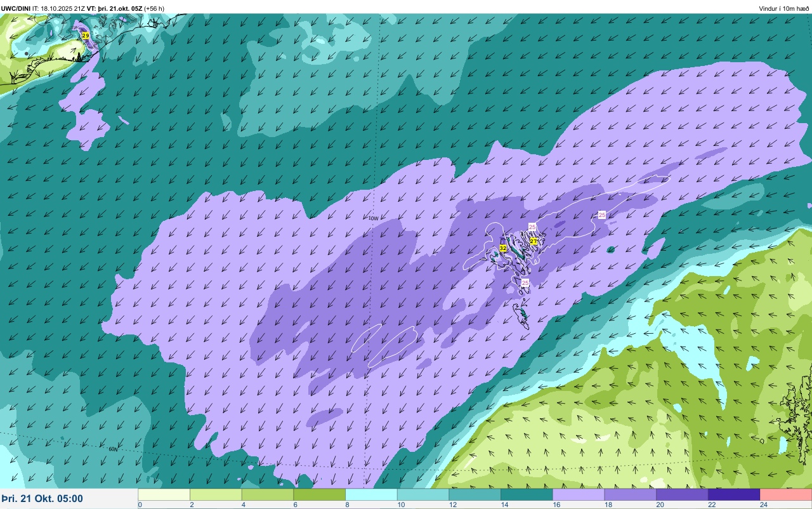The image size is (812, 509).
Task: Click the '10W' longitude label
Action: click(373, 218)
